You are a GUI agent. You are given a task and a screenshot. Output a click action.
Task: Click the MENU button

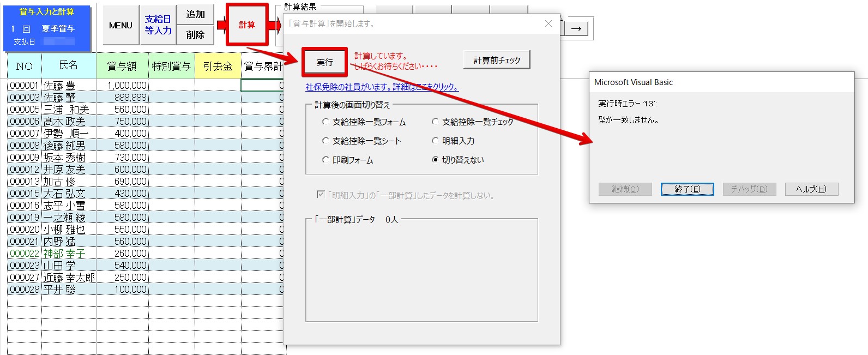(120, 26)
